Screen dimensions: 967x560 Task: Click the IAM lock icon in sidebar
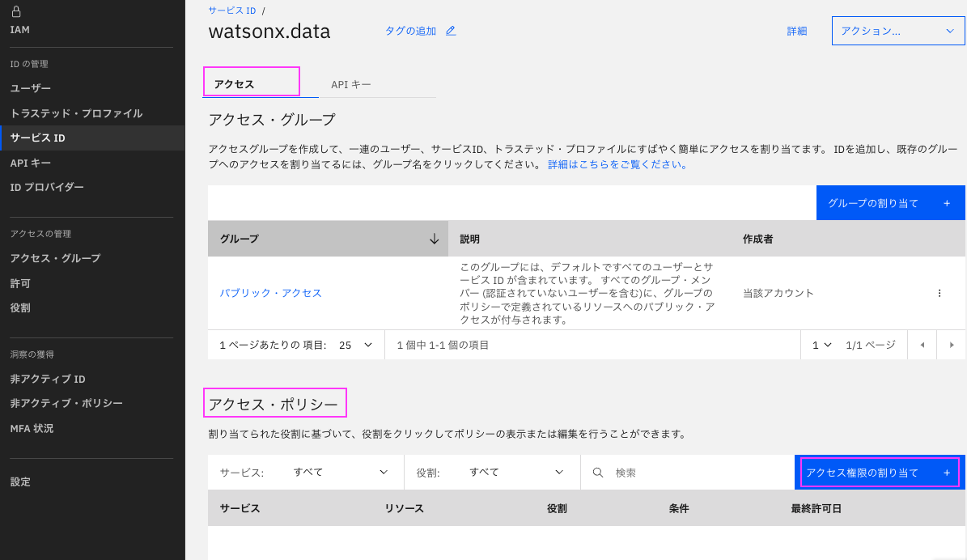click(x=17, y=11)
